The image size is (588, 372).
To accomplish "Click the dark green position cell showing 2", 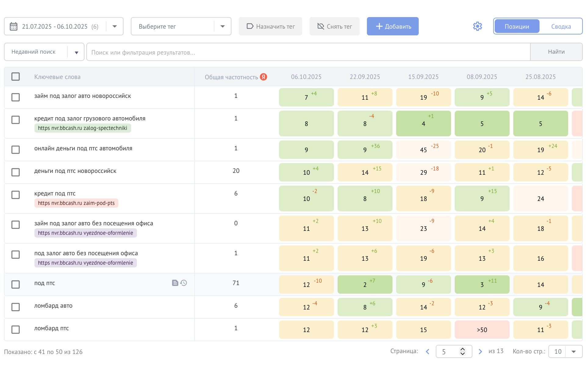I will 365,284.
